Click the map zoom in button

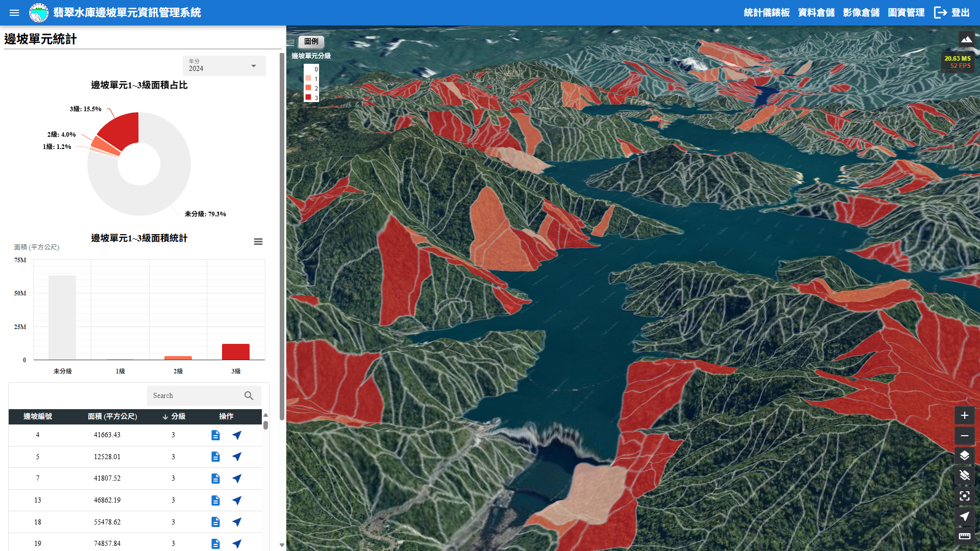coord(964,415)
